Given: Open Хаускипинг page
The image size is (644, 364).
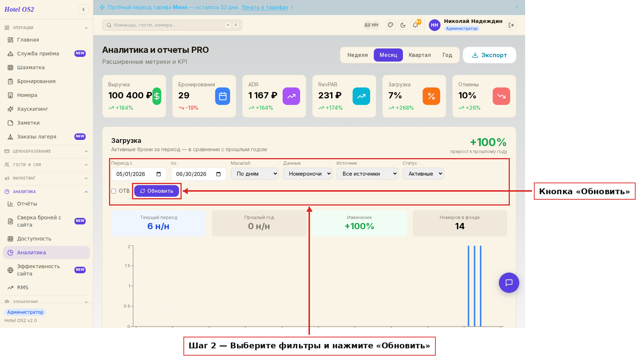Looking at the screenshot, I should click(46, 109).
